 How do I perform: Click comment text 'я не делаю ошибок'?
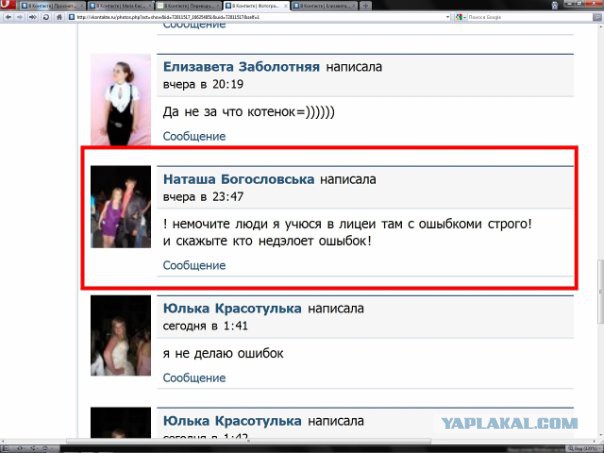(x=223, y=353)
